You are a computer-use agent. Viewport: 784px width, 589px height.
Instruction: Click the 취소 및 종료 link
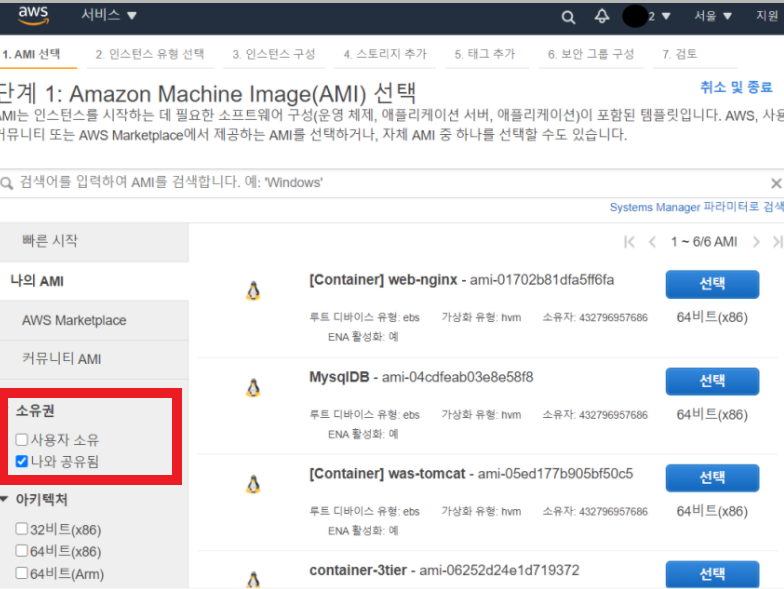736,88
